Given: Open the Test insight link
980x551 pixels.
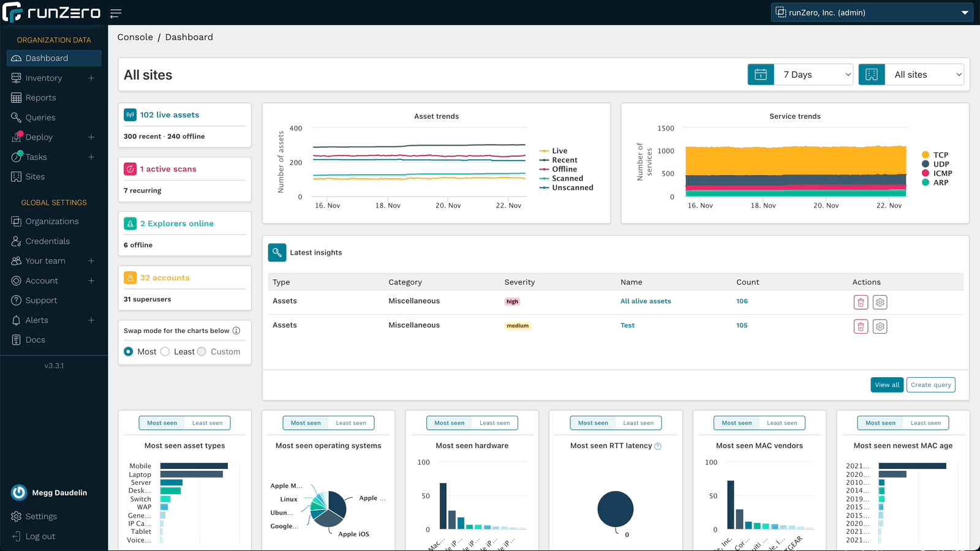Looking at the screenshot, I should (627, 325).
